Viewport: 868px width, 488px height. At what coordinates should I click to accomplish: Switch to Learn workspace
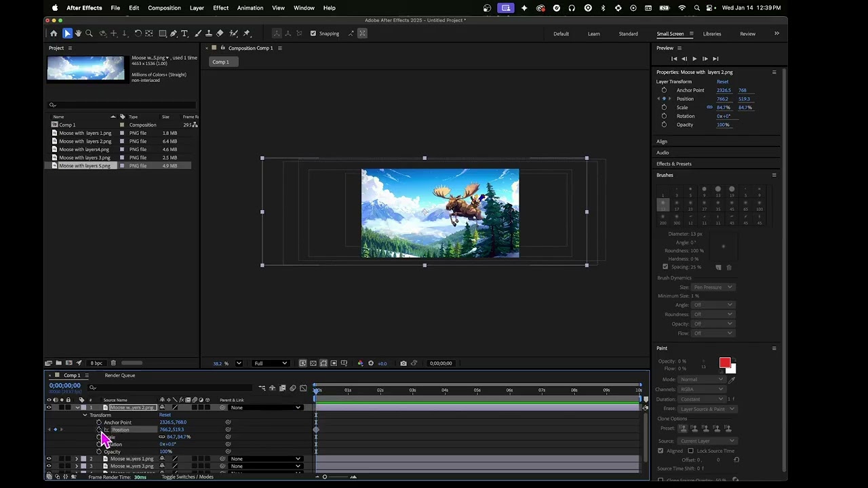coord(593,34)
